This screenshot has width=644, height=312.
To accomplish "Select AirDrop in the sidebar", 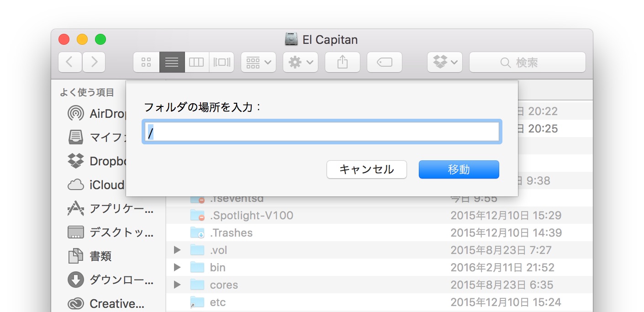I will tap(97, 113).
